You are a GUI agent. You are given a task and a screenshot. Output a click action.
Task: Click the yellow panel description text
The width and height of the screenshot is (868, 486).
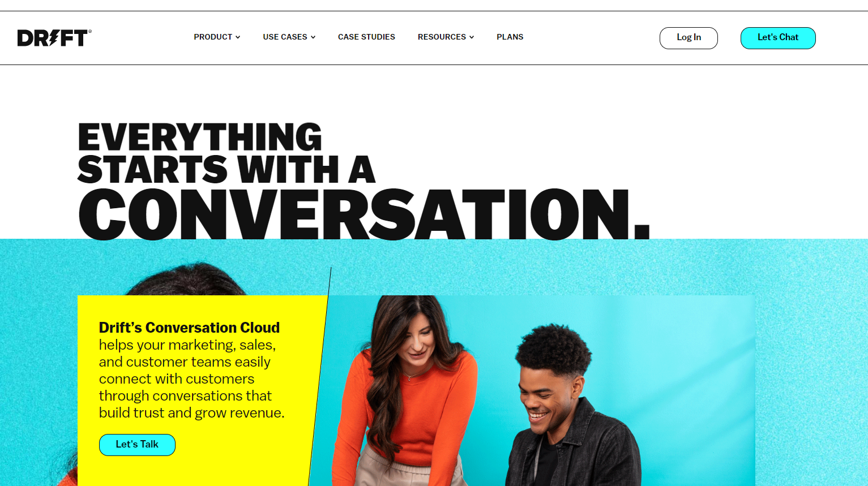click(x=191, y=379)
